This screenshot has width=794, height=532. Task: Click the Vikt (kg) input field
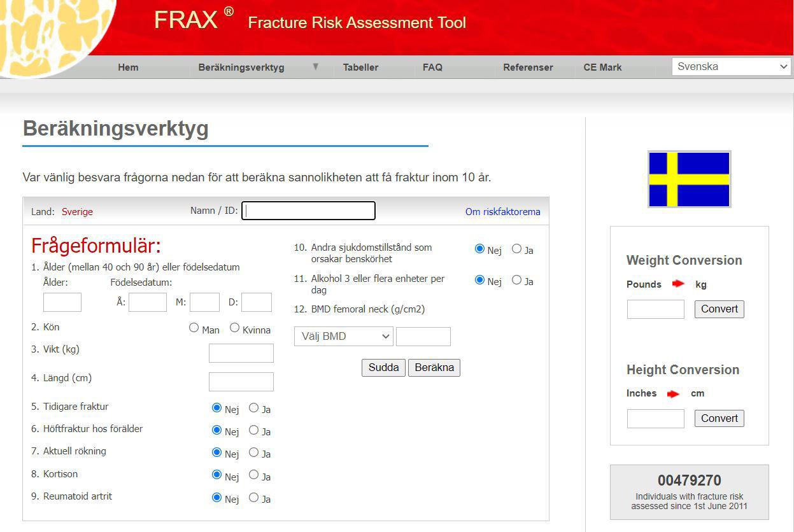coord(241,353)
